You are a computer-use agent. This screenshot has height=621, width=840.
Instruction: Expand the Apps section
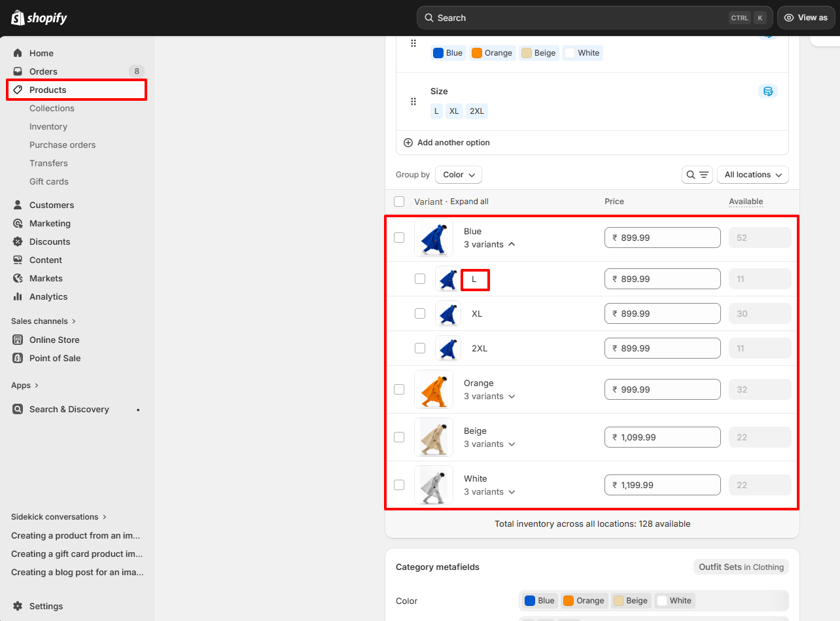25,385
